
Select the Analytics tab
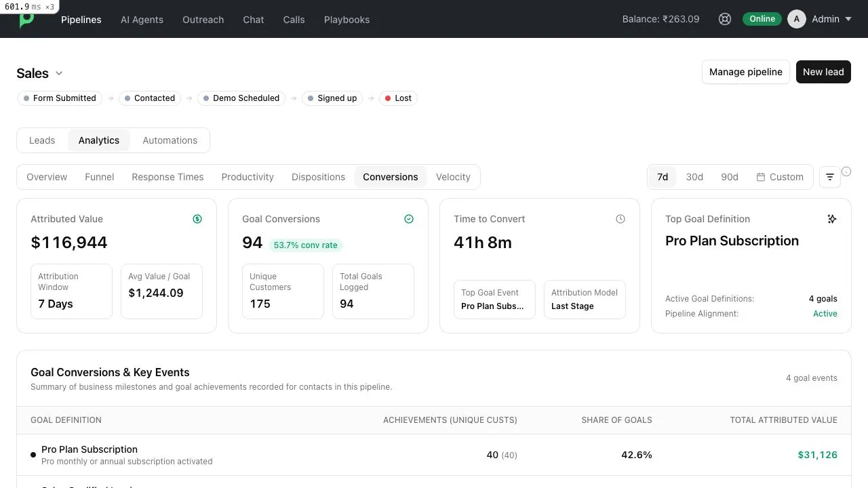[x=99, y=140]
